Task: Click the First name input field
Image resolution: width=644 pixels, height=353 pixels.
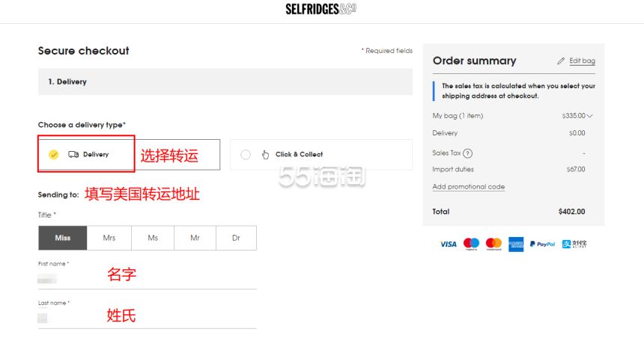Action: pyautogui.click(x=148, y=280)
